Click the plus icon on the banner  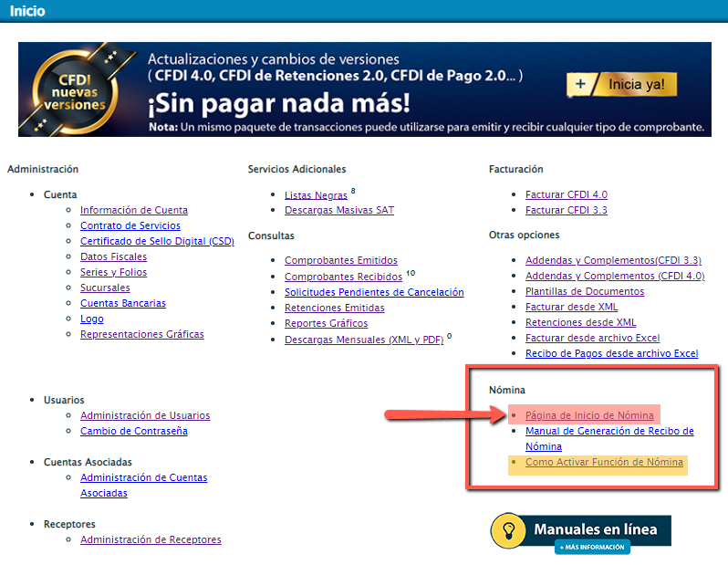(580, 84)
